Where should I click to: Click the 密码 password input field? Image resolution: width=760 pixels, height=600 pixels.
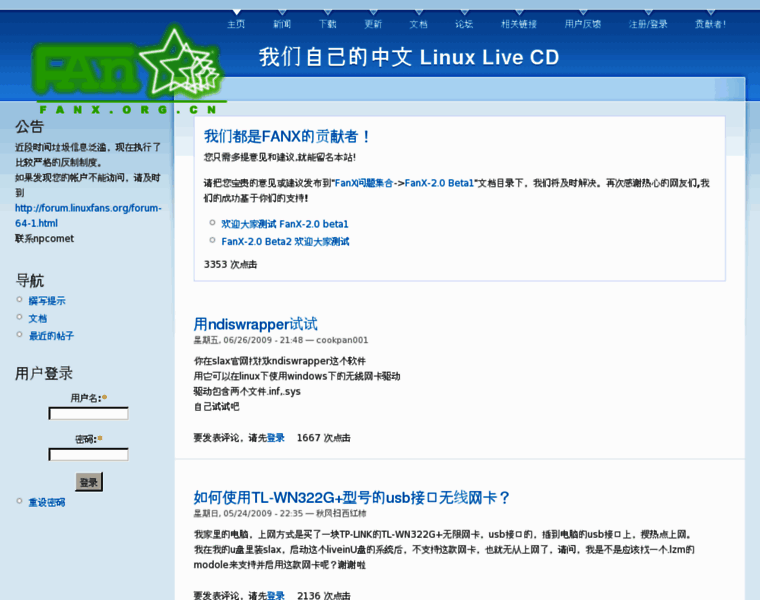click(x=88, y=454)
